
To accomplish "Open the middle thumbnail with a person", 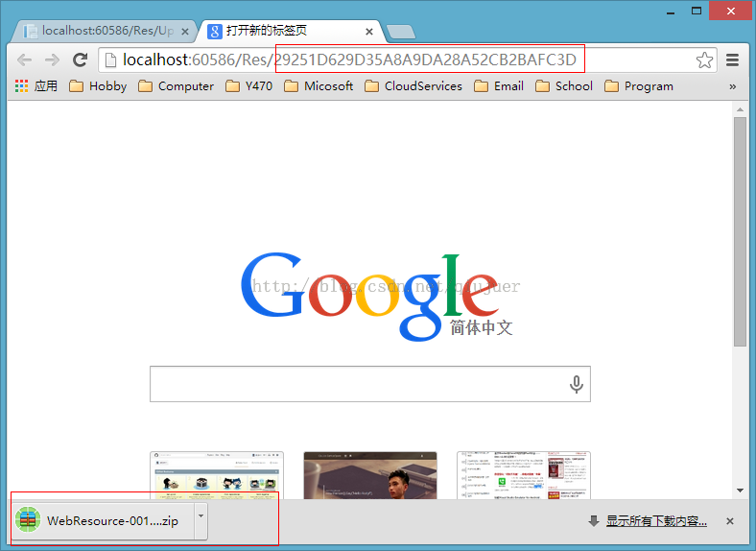I will pyautogui.click(x=370, y=475).
